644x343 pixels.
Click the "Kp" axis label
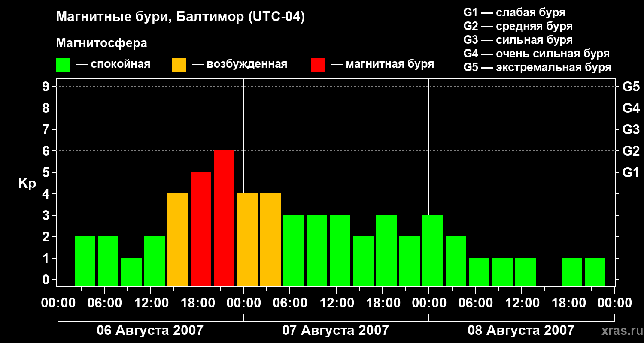coord(27,184)
